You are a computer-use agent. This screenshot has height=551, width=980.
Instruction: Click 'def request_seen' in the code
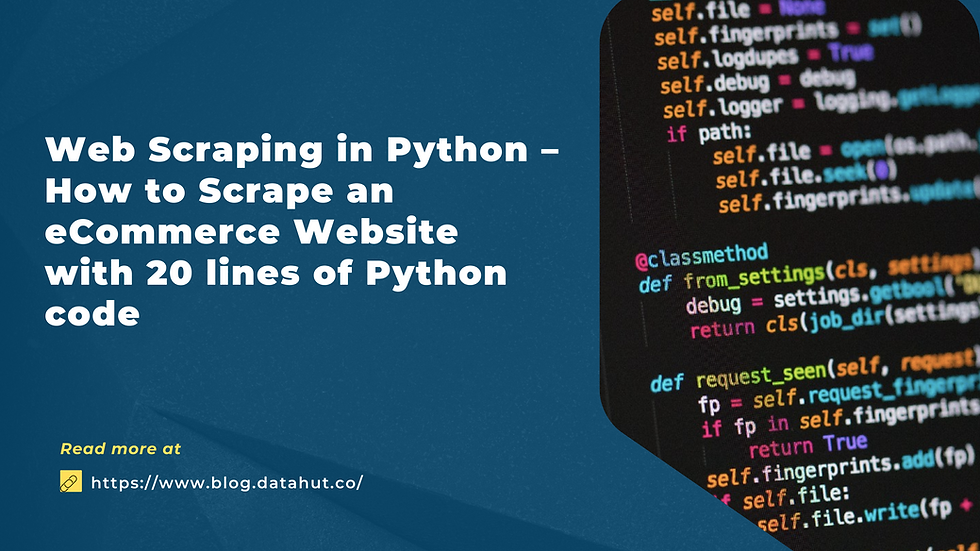tap(738, 375)
